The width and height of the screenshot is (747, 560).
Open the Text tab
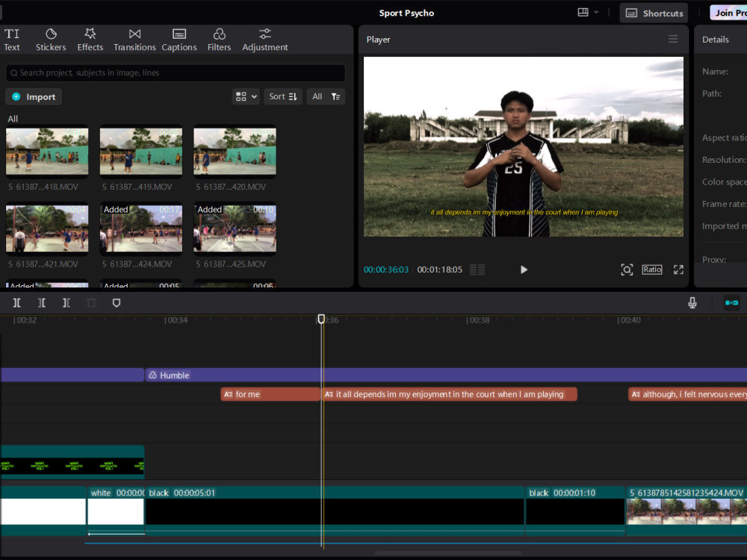(x=12, y=40)
